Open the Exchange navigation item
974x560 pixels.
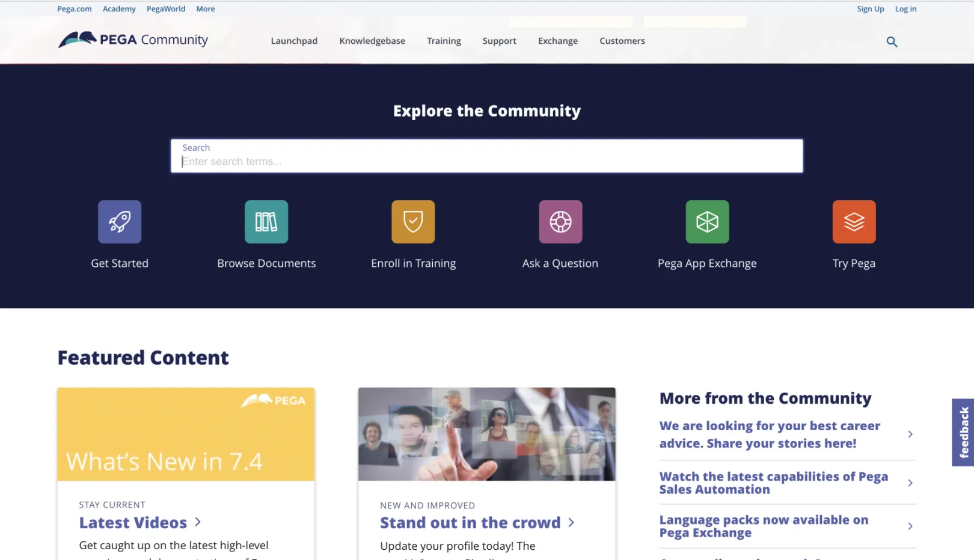point(558,41)
